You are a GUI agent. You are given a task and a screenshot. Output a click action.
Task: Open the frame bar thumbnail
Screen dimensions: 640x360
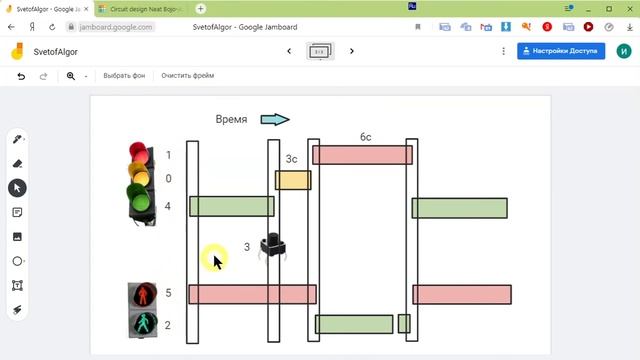[320, 51]
